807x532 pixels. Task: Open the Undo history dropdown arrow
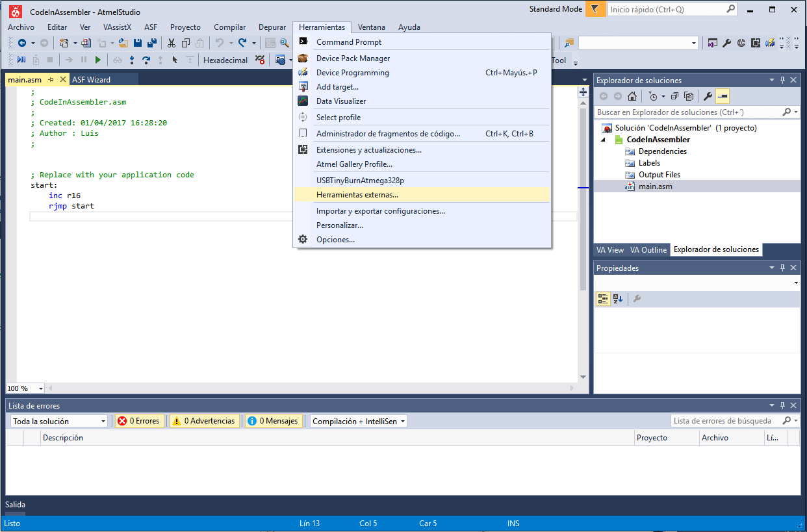coord(231,44)
